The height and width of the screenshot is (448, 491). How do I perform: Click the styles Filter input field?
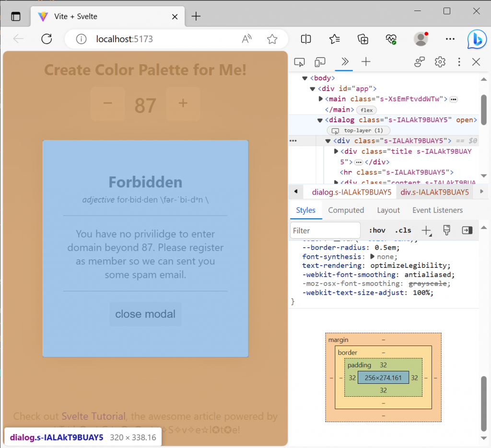pos(325,230)
